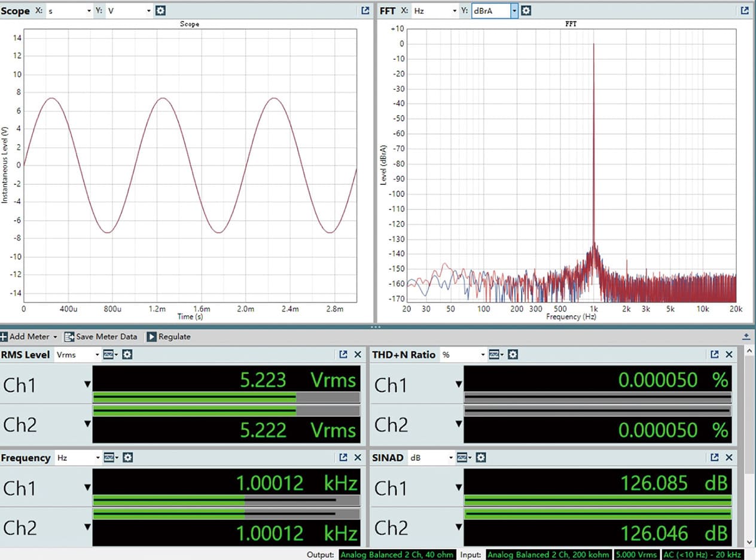Image resolution: width=756 pixels, height=560 pixels.
Task: Change SINAD meter display type icon
Action: click(464, 458)
